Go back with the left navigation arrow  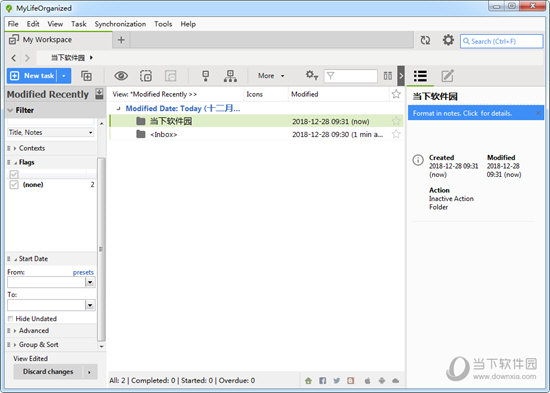[x=14, y=58]
